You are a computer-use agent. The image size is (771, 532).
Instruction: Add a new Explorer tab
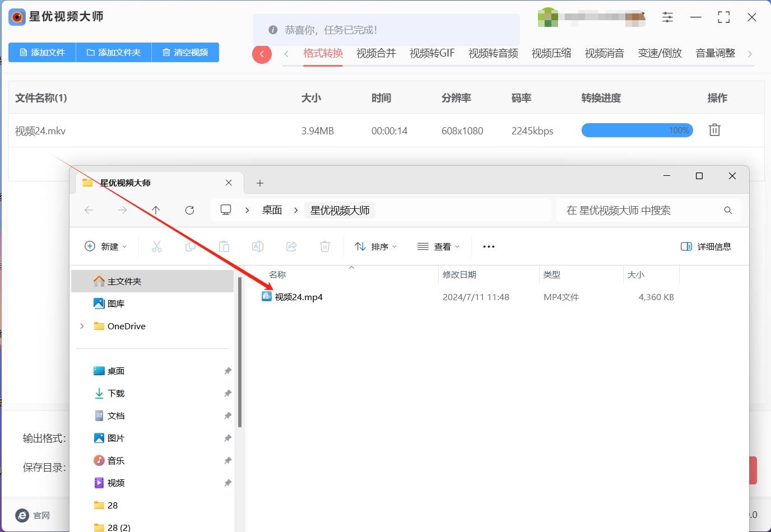259,183
